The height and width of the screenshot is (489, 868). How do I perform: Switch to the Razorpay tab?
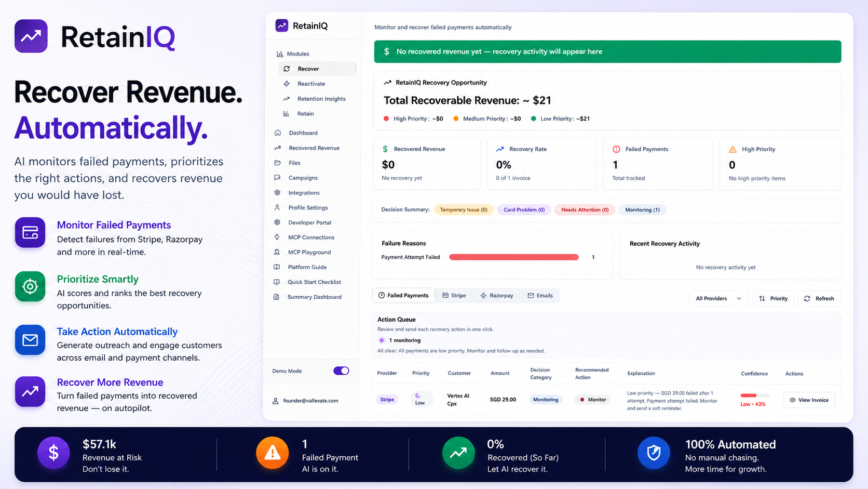tap(497, 295)
